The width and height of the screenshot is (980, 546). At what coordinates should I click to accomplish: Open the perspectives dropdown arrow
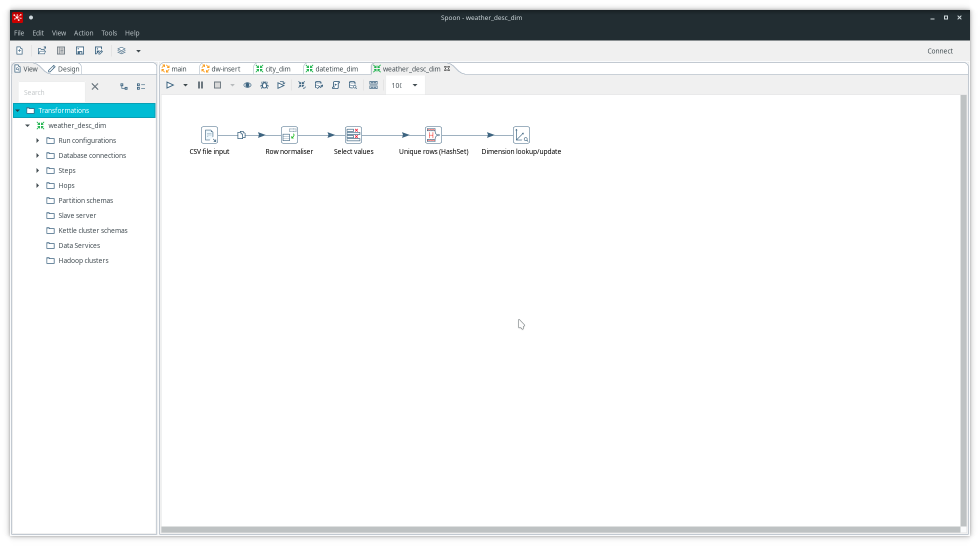(x=138, y=51)
